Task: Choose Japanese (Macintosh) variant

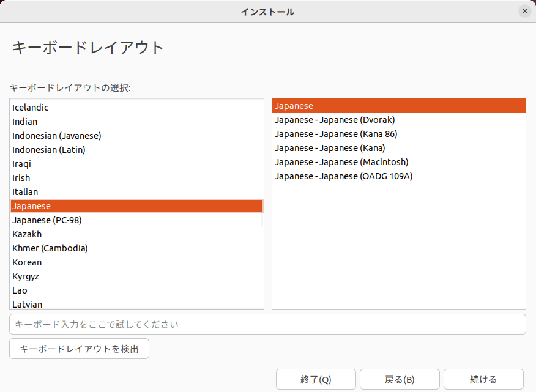Action: coord(399,161)
